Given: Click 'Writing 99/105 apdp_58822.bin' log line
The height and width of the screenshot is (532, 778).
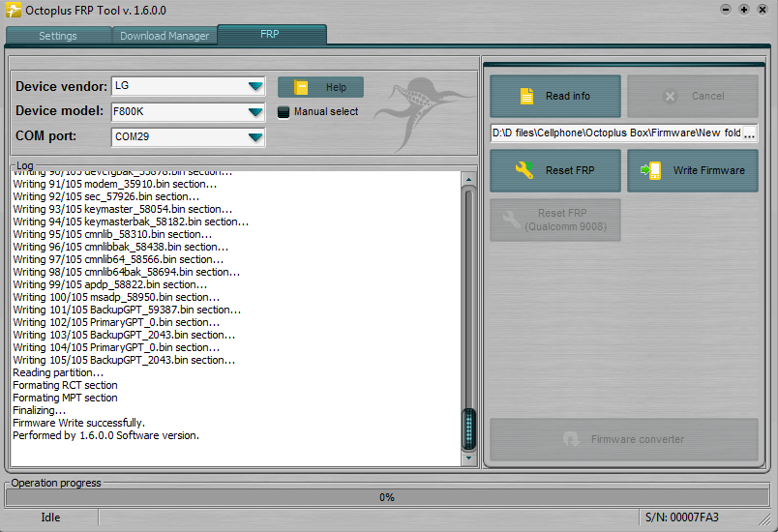Looking at the screenshot, I should (110, 284).
